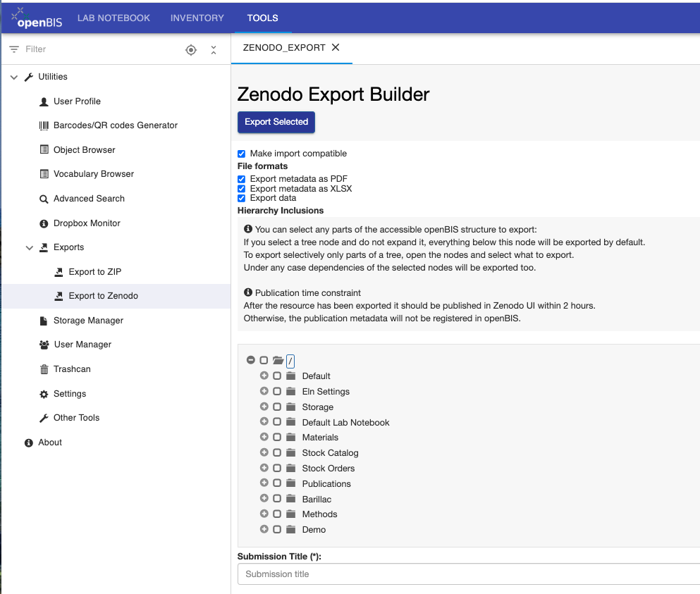Expand the Demo tree node
This screenshot has height=594, width=700.
click(x=264, y=529)
